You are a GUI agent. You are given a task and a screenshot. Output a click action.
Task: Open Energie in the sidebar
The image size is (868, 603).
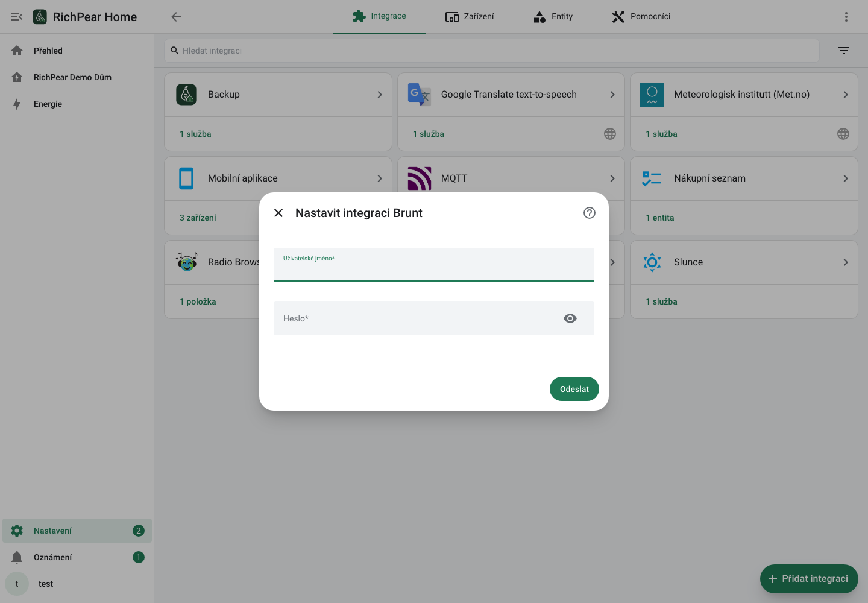[77, 104]
